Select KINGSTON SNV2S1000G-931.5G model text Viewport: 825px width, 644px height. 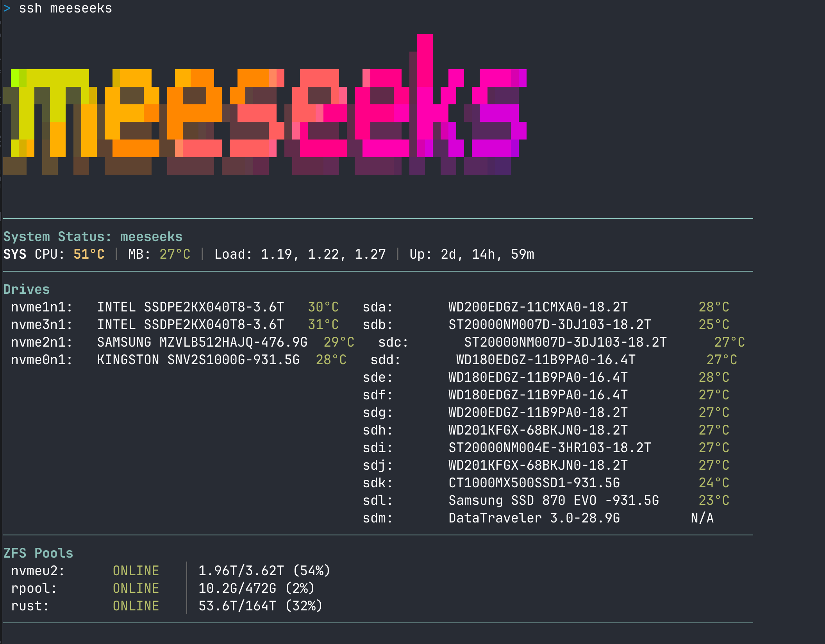(x=198, y=360)
